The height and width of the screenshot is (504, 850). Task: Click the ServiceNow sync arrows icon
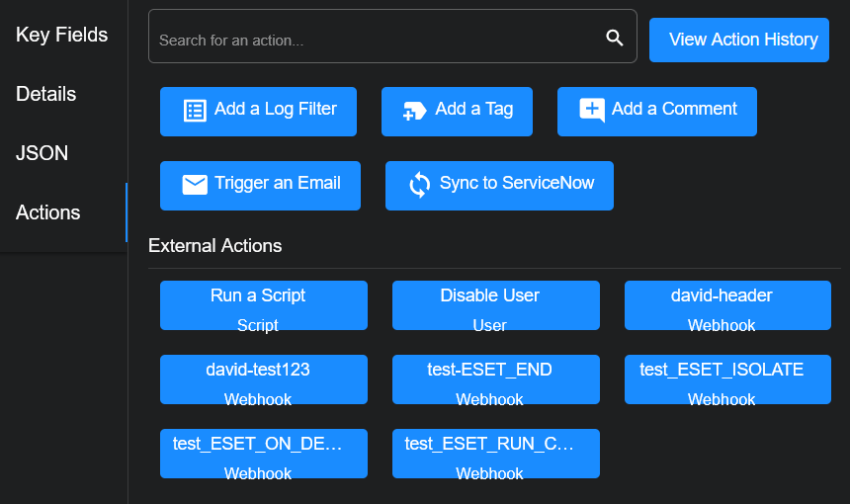[420, 185]
